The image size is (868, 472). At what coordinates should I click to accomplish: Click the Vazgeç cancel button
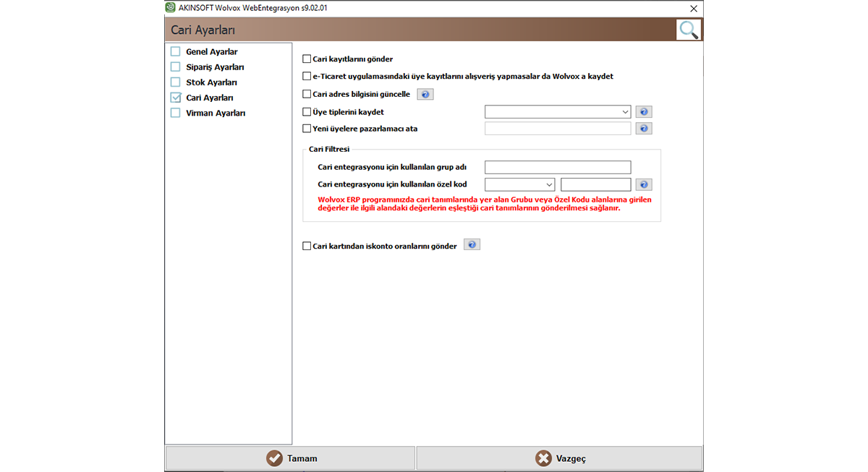pos(559,458)
